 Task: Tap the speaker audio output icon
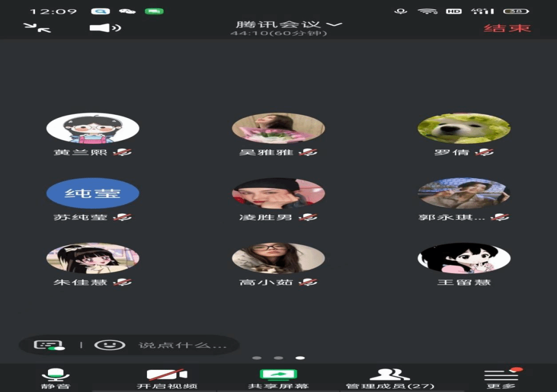(x=105, y=28)
